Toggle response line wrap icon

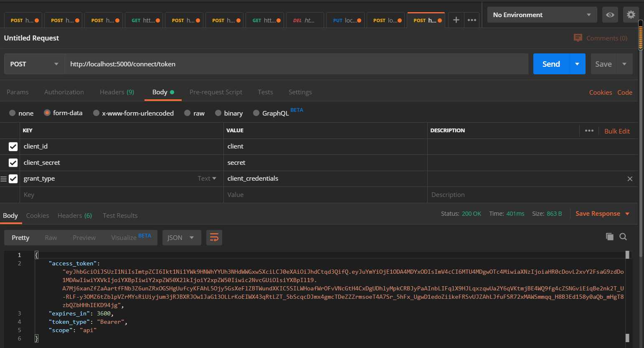(x=214, y=237)
